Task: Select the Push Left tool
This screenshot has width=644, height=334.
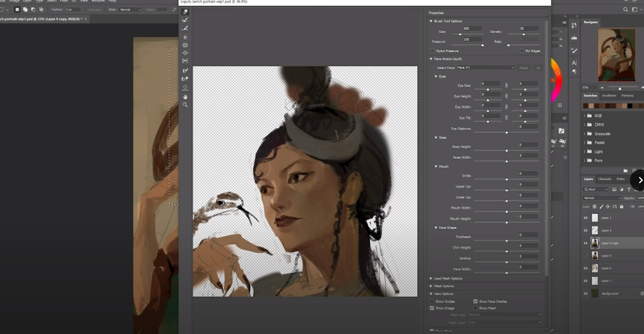Action: click(x=185, y=61)
